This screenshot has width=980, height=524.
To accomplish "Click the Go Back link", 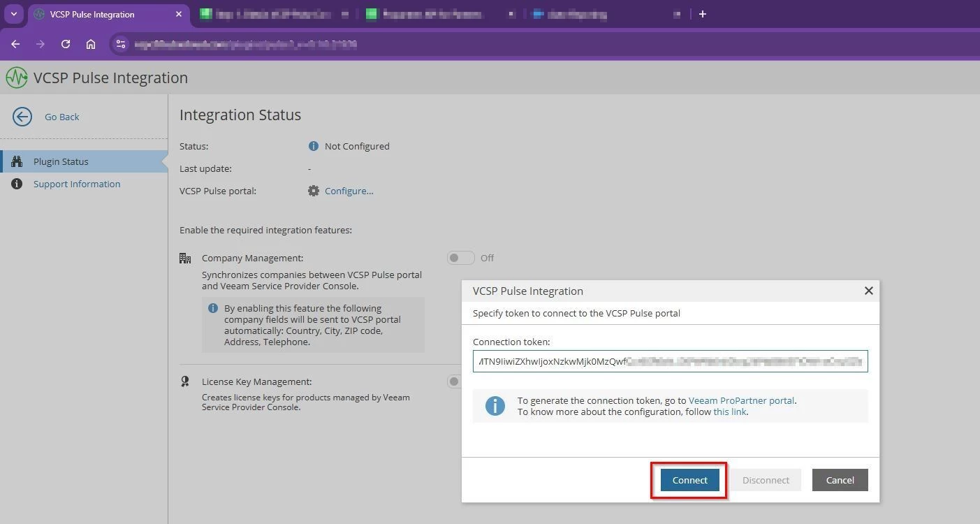I will click(62, 117).
